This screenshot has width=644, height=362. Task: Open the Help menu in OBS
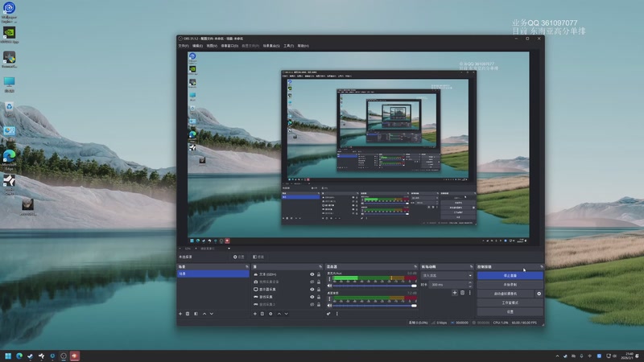coord(303,46)
